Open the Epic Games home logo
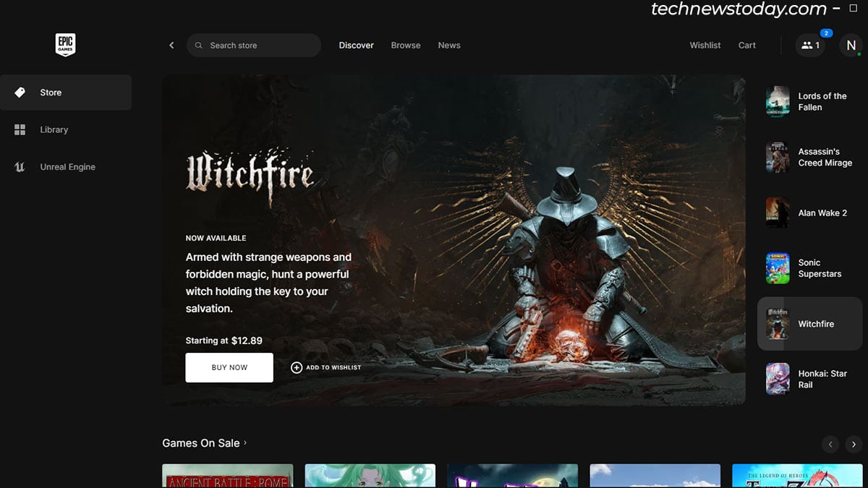The width and height of the screenshot is (868, 488). pyautogui.click(x=65, y=45)
